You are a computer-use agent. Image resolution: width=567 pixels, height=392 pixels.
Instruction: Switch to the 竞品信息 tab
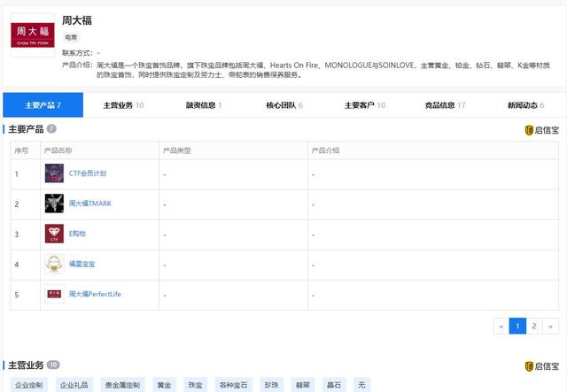point(445,105)
